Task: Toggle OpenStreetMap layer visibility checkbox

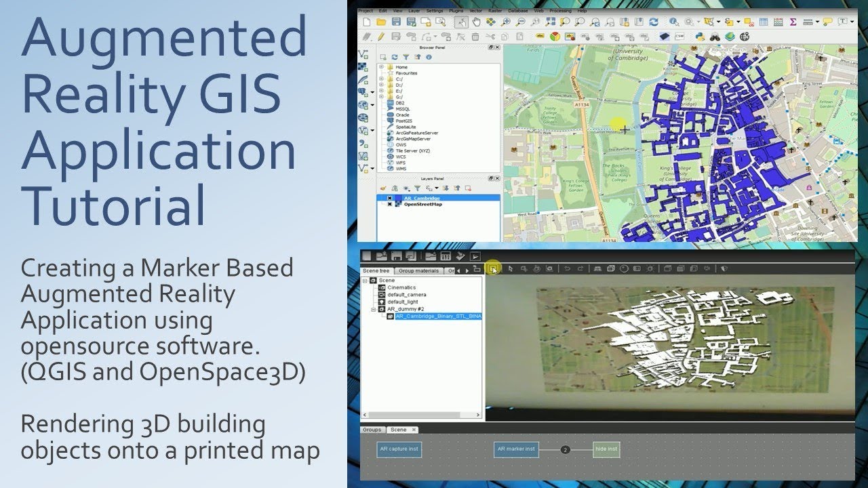Action: (389, 204)
